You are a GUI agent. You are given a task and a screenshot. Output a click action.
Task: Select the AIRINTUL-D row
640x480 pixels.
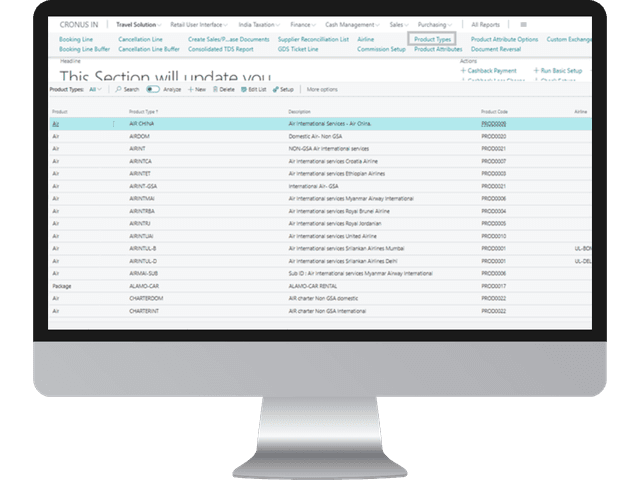[x=320, y=261]
